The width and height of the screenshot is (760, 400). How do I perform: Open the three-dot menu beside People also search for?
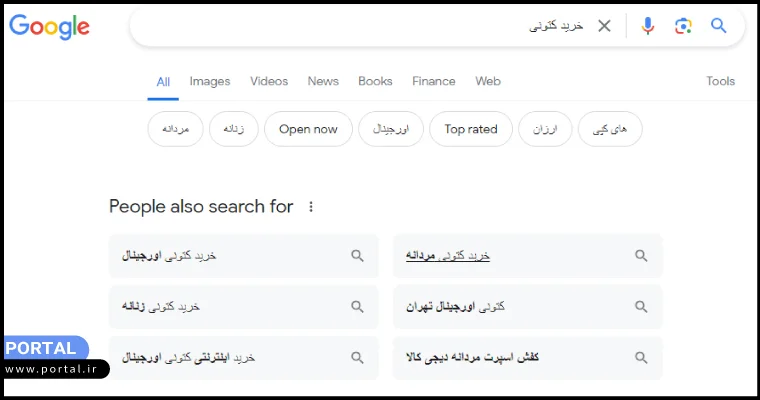(311, 207)
